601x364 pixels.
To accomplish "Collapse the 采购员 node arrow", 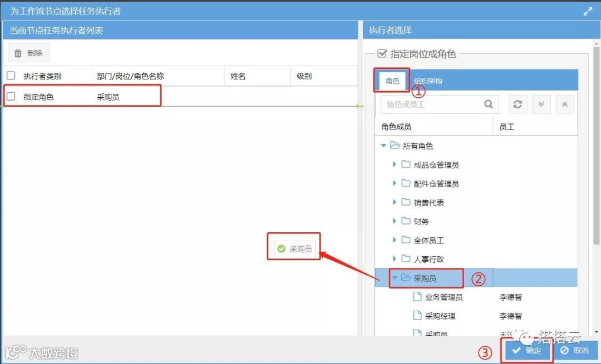I will pos(395,277).
